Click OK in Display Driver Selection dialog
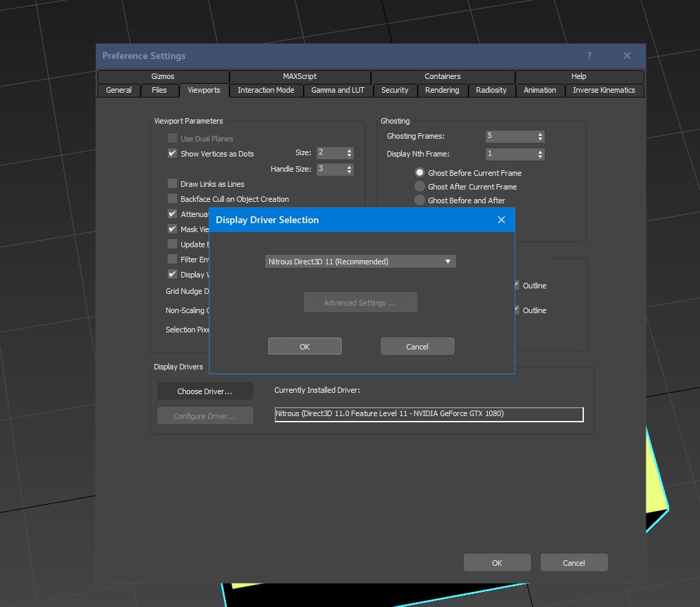 point(304,347)
